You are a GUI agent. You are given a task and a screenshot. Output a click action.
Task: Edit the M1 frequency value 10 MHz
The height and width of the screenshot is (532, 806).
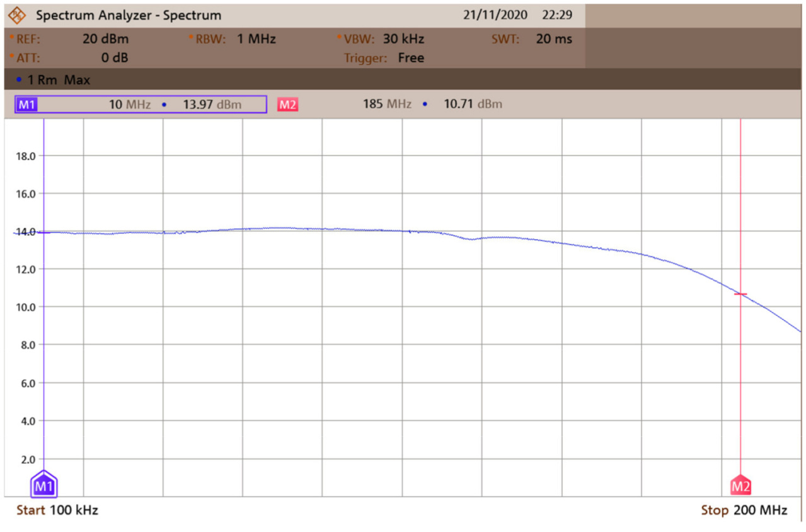click(x=130, y=105)
